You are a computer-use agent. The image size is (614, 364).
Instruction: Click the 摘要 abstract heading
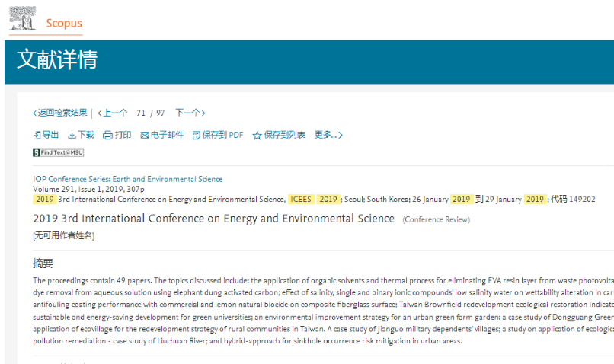[43, 263]
